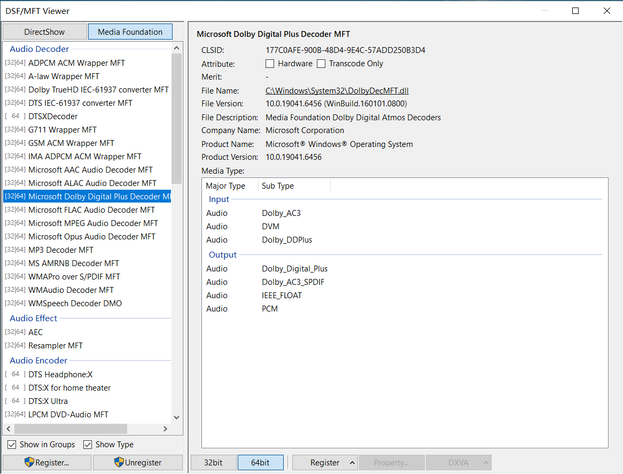This screenshot has height=474, width=623.
Task: Sort by the Sub Type column header
Action: point(294,186)
